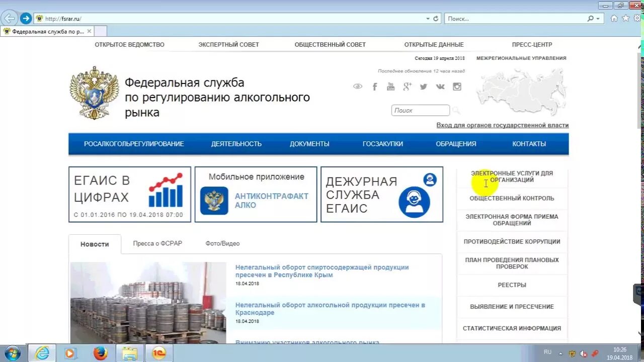Viewport: 644px width, 362px height.
Task: Open the Facebook social icon
Action: [x=374, y=86]
